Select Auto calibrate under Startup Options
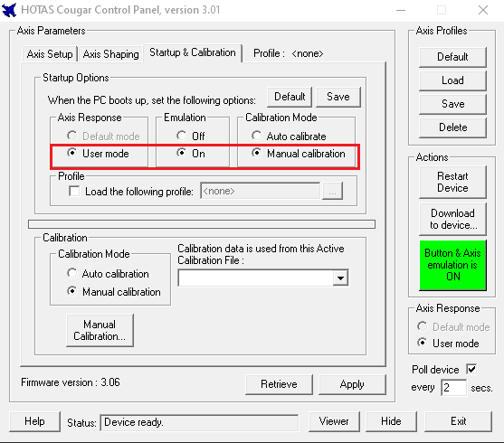This screenshot has width=504, height=443. click(x=256, y=136)
